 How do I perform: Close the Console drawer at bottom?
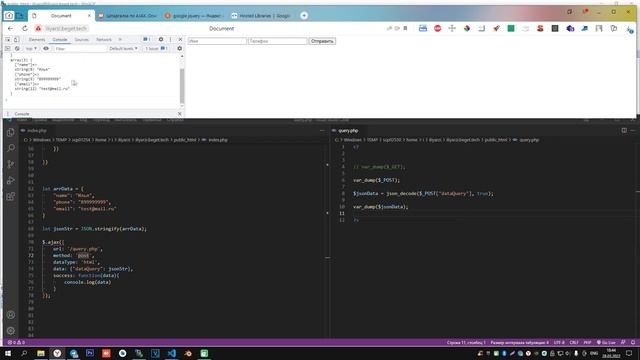pyautogui.click(x=180, y=114)
